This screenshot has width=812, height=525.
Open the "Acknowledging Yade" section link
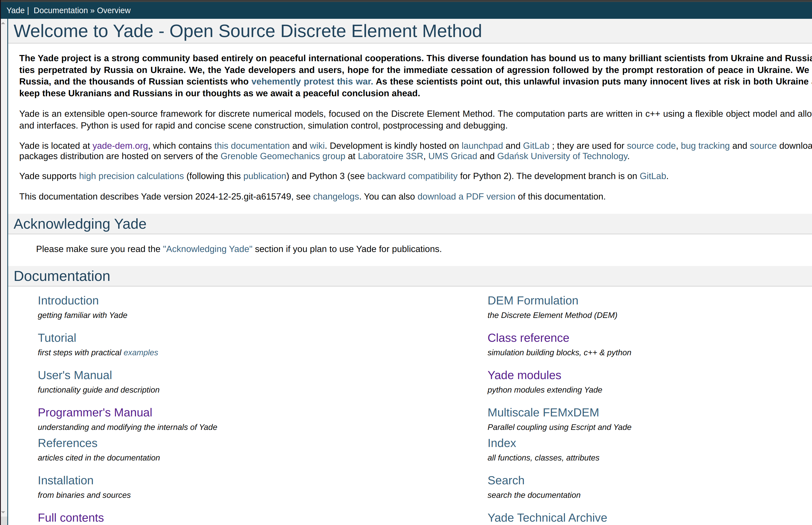pyautogui.click(x=208, y=249)
